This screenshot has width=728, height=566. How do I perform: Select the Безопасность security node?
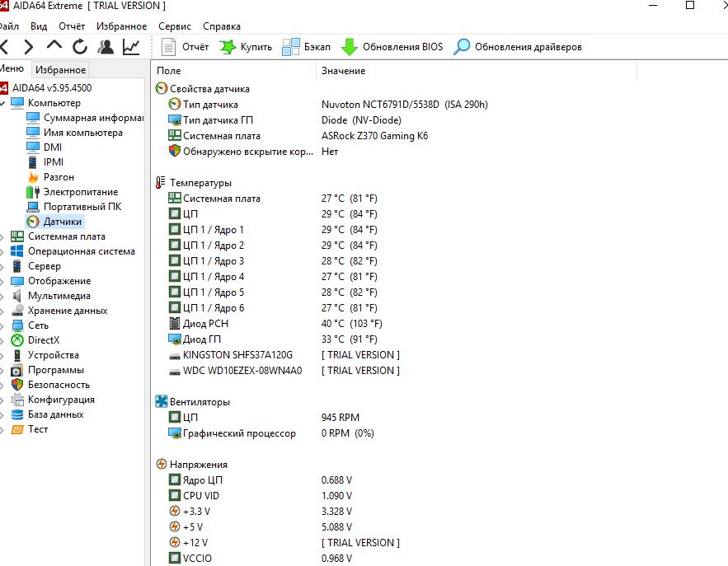[59, 385]
